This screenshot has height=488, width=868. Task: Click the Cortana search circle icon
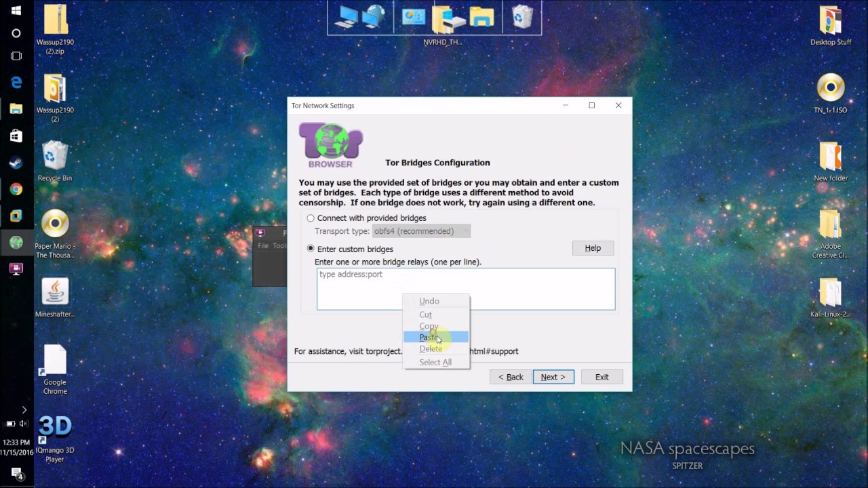(x=16, y=33)
